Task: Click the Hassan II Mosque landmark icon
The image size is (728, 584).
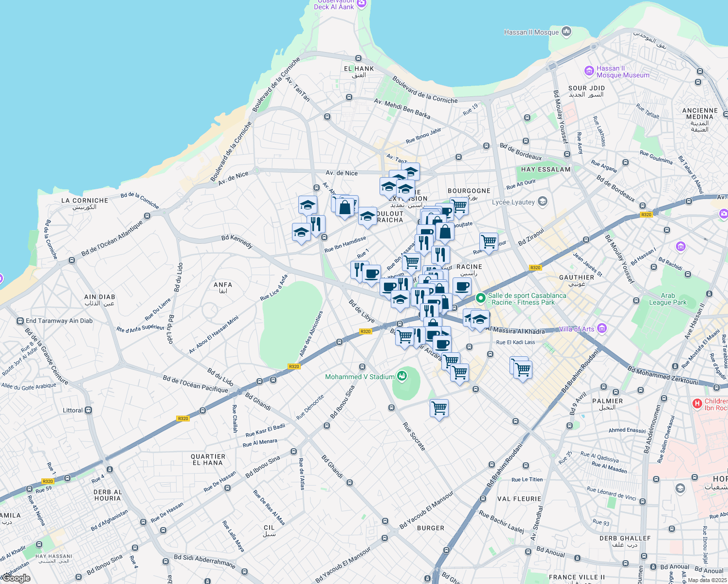Action: (566, 32)
